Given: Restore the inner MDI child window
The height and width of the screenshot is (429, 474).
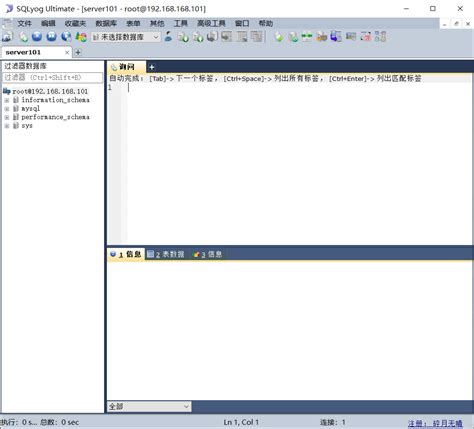Looking at the screenshot, I should pos(456,24).
